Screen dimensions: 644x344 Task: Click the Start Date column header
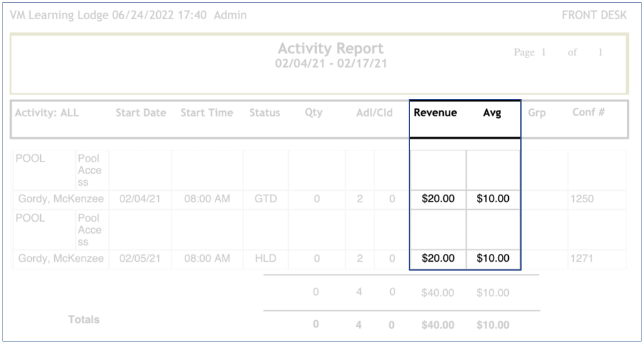tap(141, 113)
